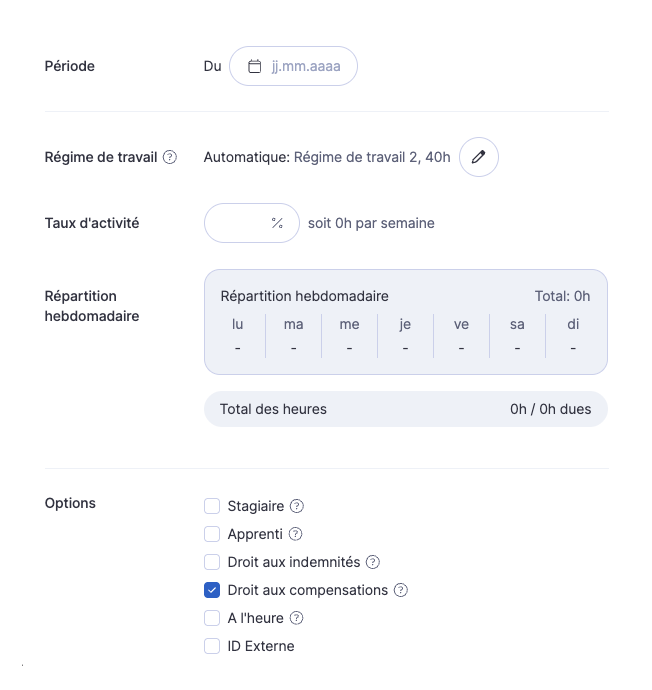Toggle the A l'heure checkbox
This screenshot has height=690, width=652.
click(212, 618)
